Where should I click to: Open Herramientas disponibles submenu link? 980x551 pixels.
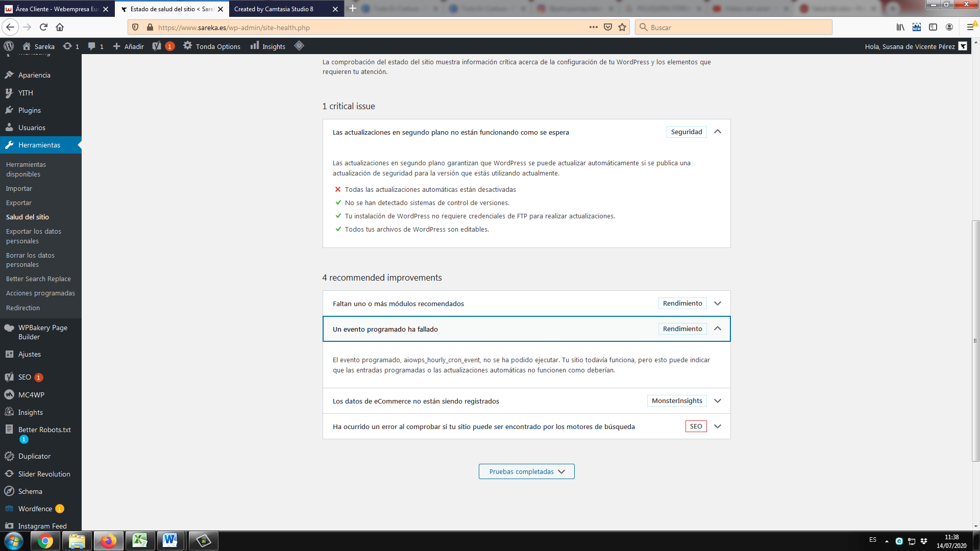coord(26,169)
